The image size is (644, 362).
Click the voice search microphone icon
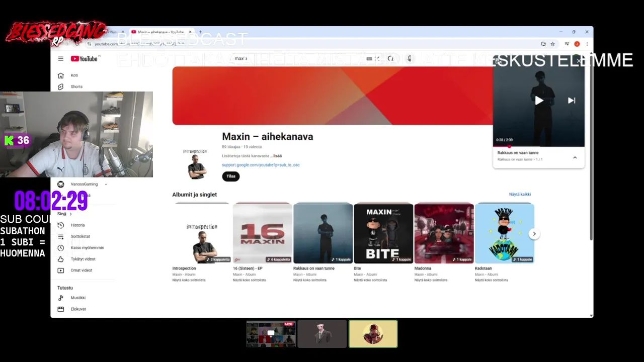[410, 59]
